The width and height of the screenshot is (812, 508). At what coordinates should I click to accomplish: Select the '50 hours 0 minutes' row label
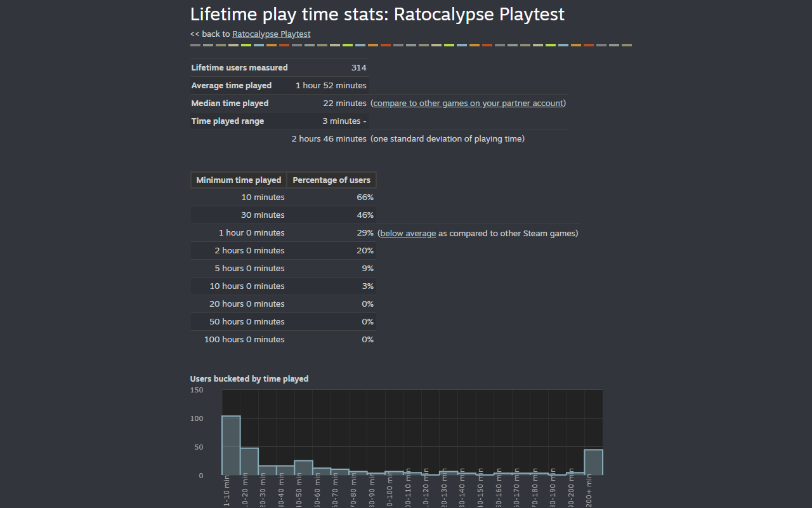coord(247,321)
